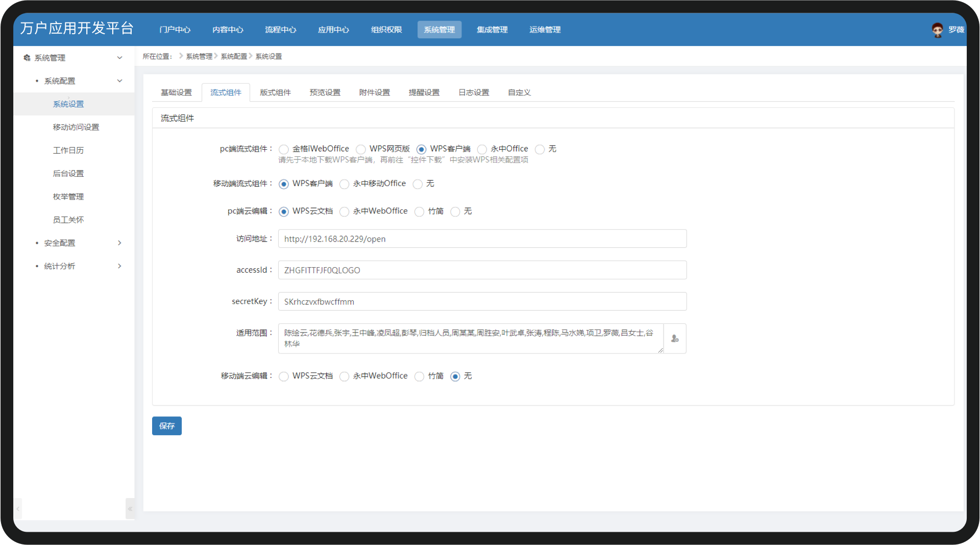
Task: Select the WPS网页版 radio option
Action: pos(361,149)
